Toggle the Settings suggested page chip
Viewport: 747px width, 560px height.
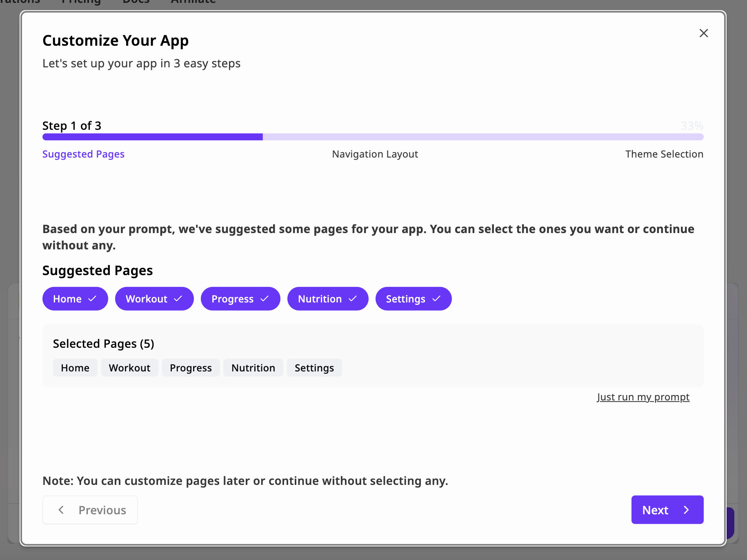click(x=414, y=299)
